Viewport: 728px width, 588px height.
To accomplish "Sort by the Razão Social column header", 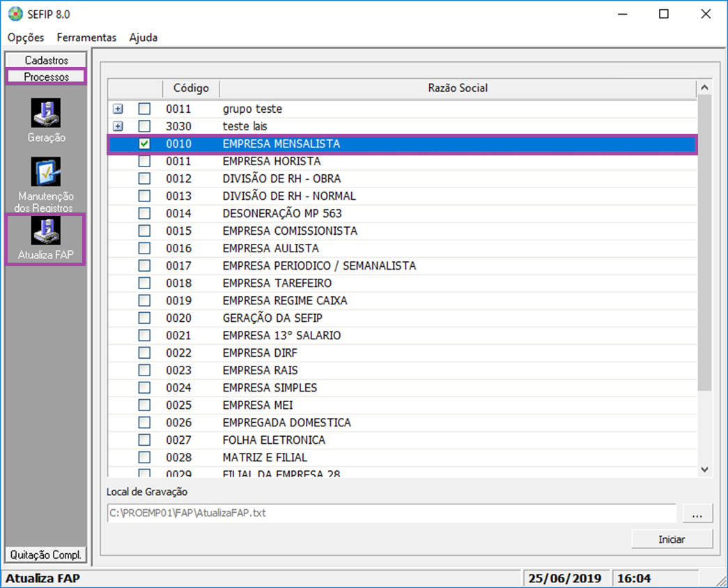I will click(458, 88).
